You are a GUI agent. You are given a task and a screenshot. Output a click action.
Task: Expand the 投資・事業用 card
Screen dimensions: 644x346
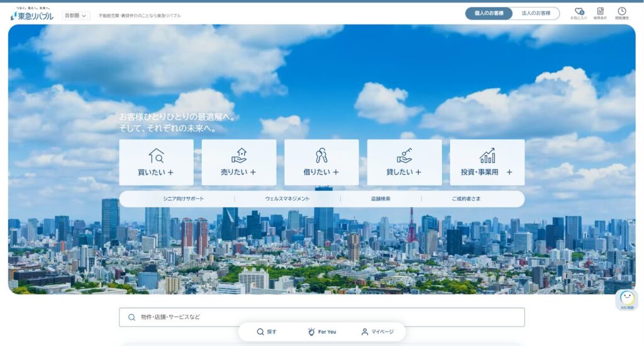(487, 162)
